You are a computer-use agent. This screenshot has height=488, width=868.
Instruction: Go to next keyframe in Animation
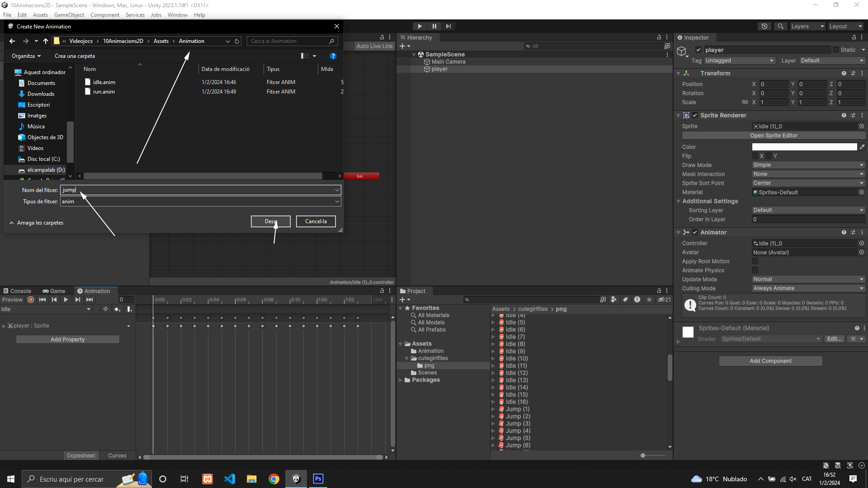(78, 300)
